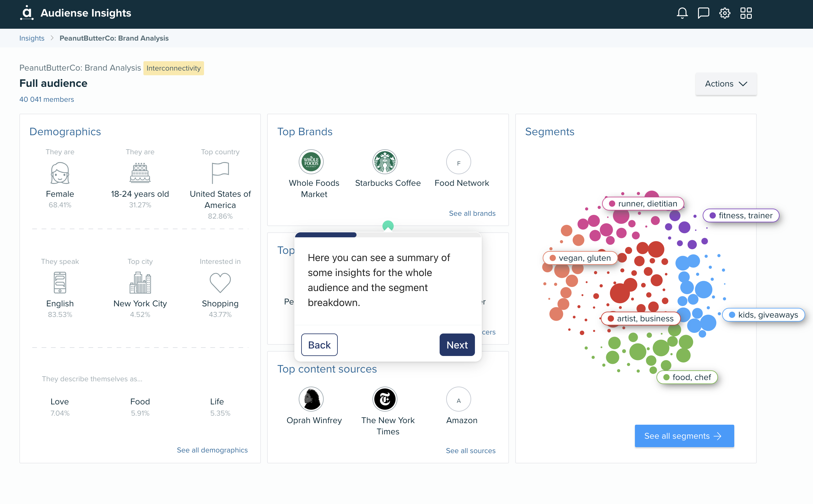Select the Insights breadcrumb menu item

[x=32, y=38]
